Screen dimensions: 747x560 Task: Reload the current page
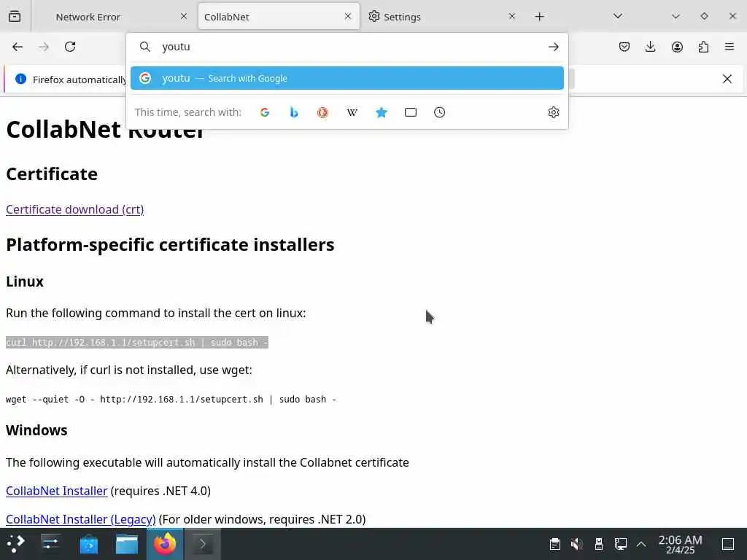pos(70,47)
